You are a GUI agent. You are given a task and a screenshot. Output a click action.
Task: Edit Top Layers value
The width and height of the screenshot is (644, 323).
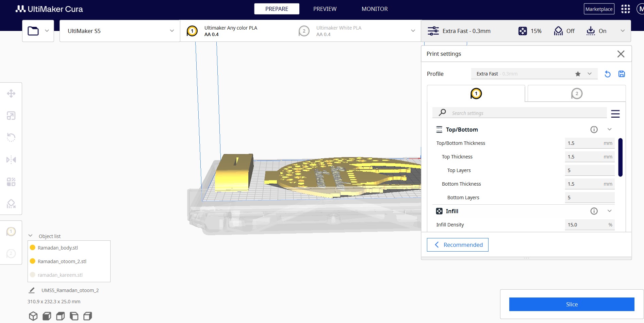(590, 170)
